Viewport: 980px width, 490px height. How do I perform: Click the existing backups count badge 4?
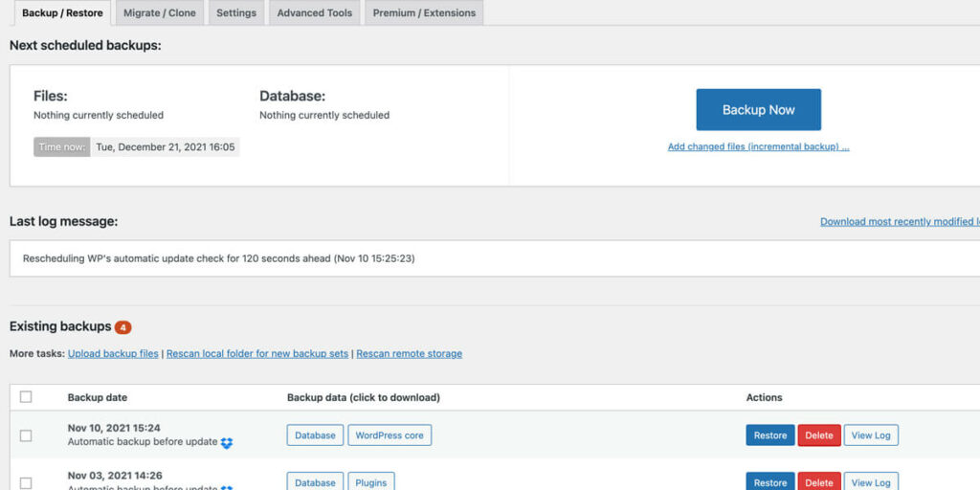[x=123, y=327]
